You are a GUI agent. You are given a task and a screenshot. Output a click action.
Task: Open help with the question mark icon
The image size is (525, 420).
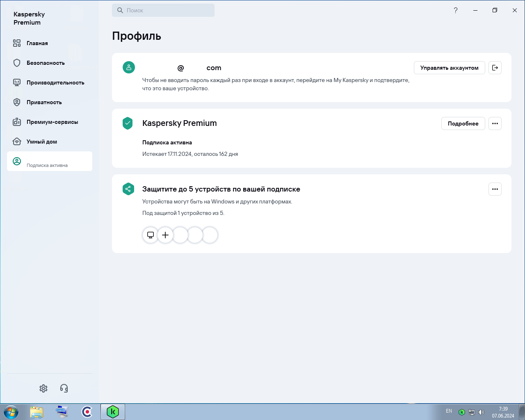coord(456,10)
